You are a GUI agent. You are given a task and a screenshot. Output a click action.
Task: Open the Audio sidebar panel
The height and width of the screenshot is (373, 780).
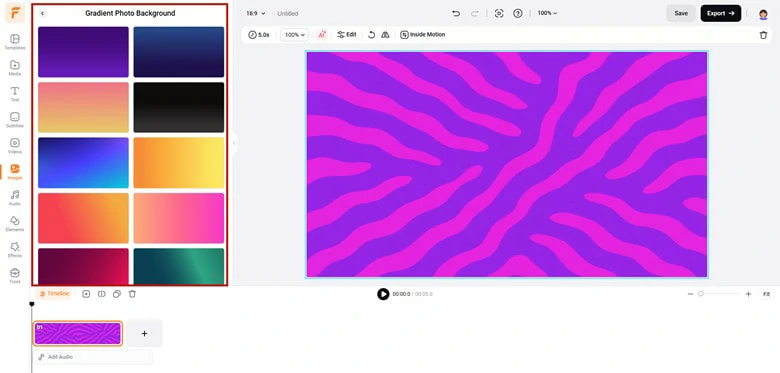pos(15,197)
